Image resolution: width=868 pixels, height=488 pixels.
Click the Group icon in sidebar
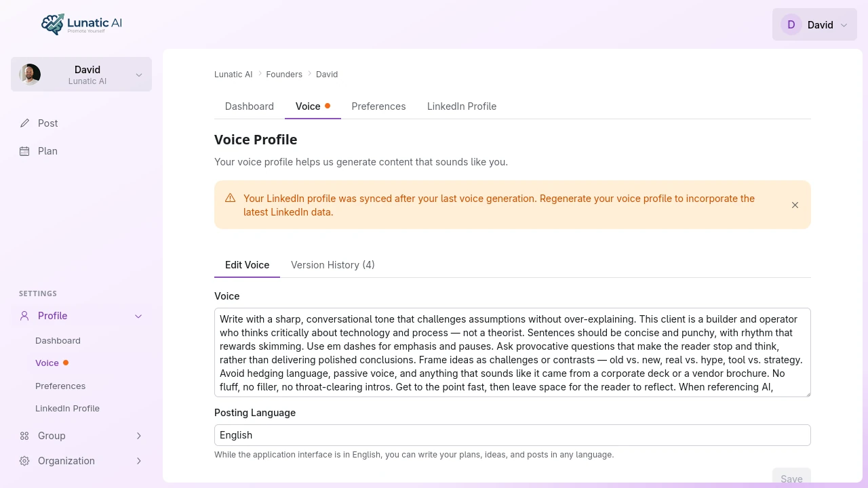[x=25, y=436]
